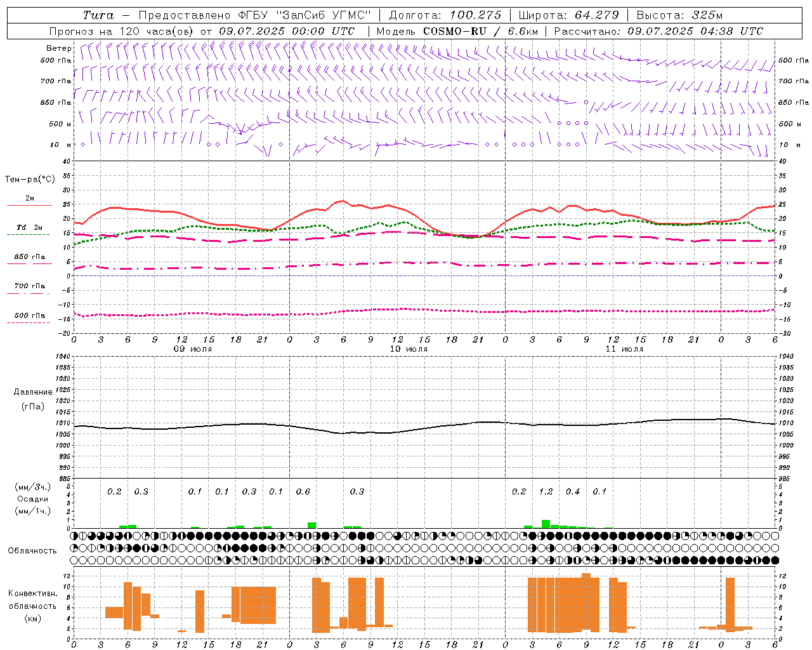812x650 pixels.
Task: Click the model name "COSMO-RU / 6.6км"
Action: 481,31
